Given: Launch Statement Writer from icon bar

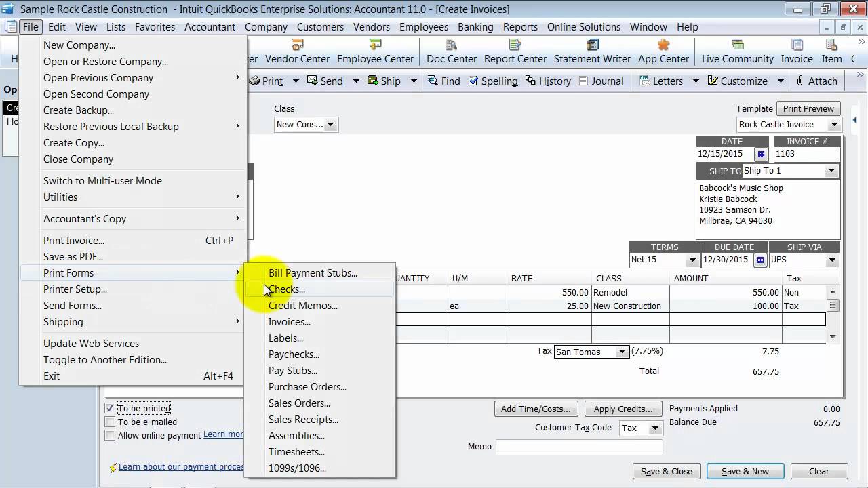Looking at the screenshot, I should pyautogui.click(x=592, y=52).
